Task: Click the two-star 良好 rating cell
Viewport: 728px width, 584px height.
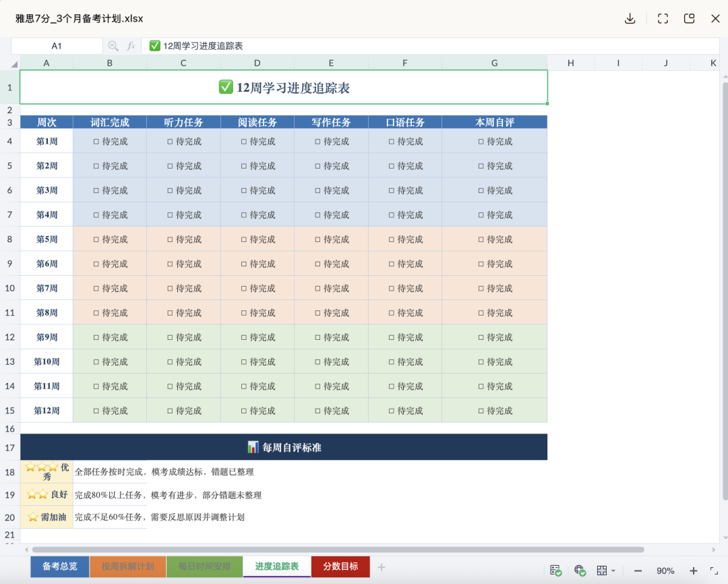Action: 47,494
